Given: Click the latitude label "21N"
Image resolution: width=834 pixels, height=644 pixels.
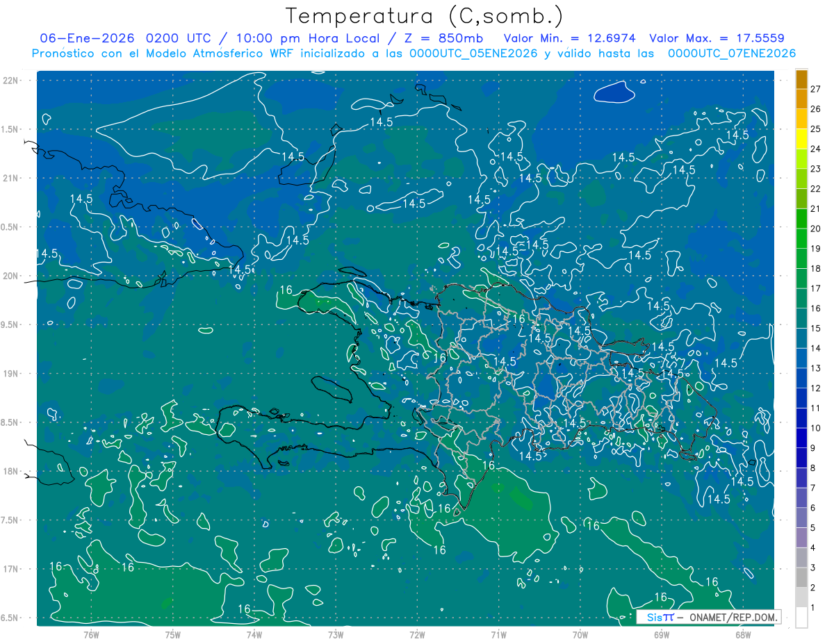Looking at the screenshot, I should 12,178.
